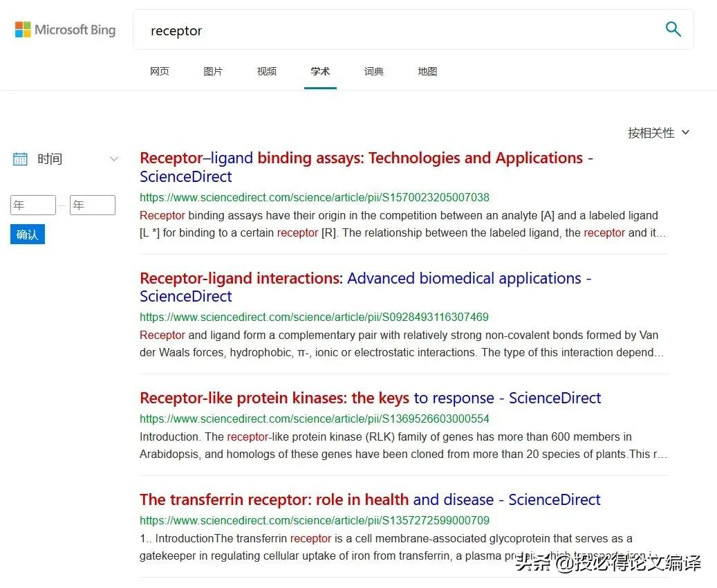Click the Microsoft Bing logo
This screenshot has height=588, width=717.
pos(66,30)
